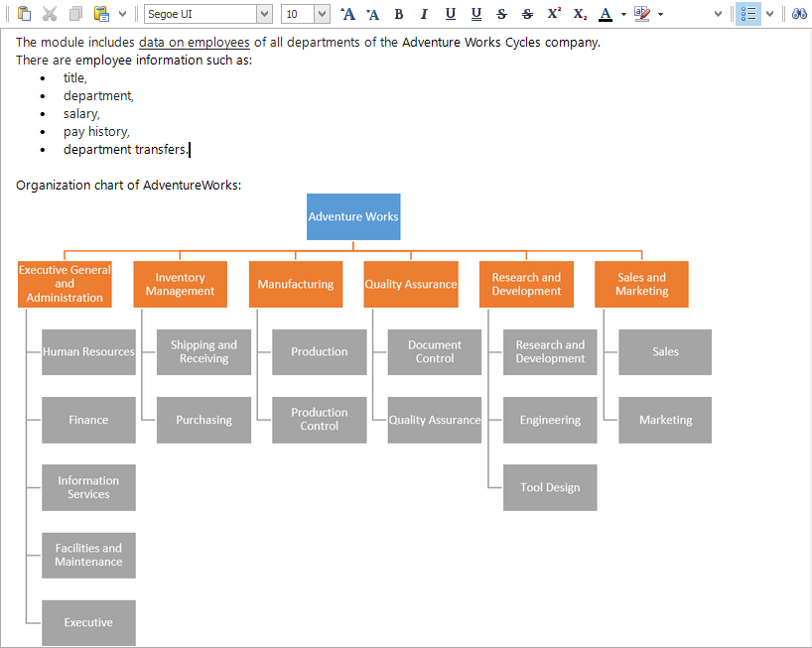Image resolution: width=812 pixels, height=648 pixels.
Task: Apply single strikethrough formatting
Action: [x=501, y=14]
